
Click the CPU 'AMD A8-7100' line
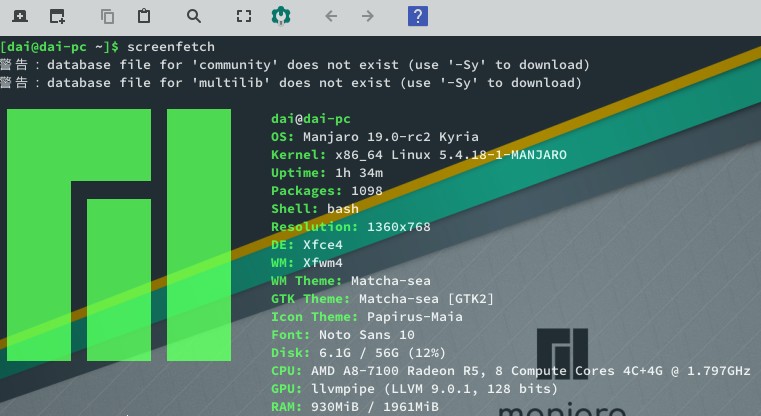click(511, 370)
